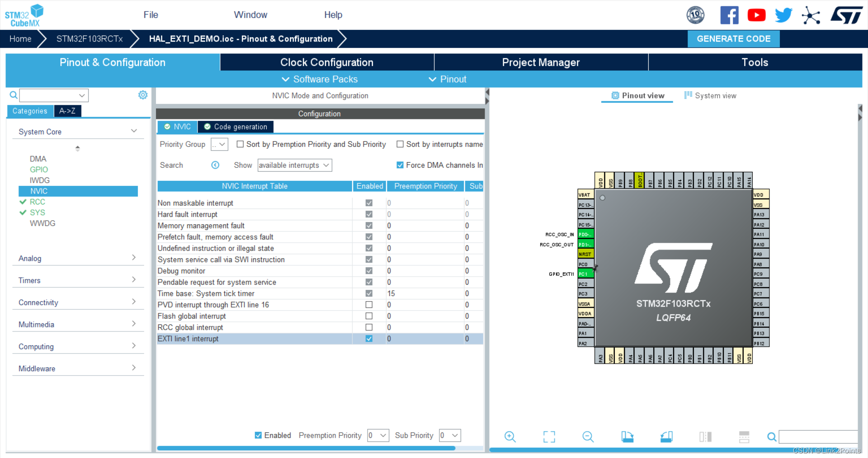Select the BOOT0 pin on the chip

640,180
